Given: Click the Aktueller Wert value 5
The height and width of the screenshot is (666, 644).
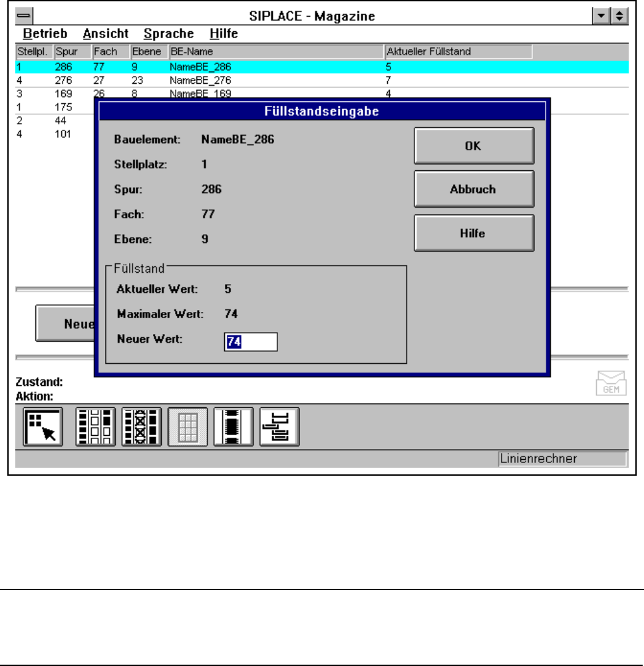Looking at the screenshot, I should click(x=228, y=289).
